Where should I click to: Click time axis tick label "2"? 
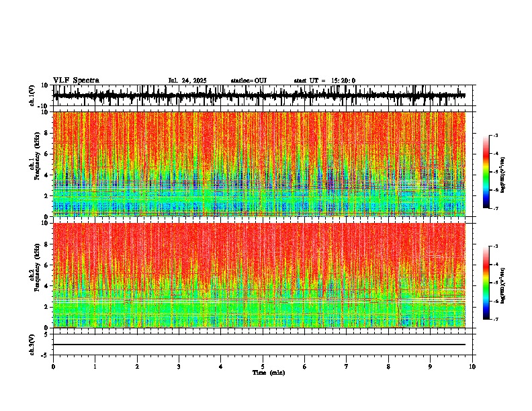pos(137,367)
